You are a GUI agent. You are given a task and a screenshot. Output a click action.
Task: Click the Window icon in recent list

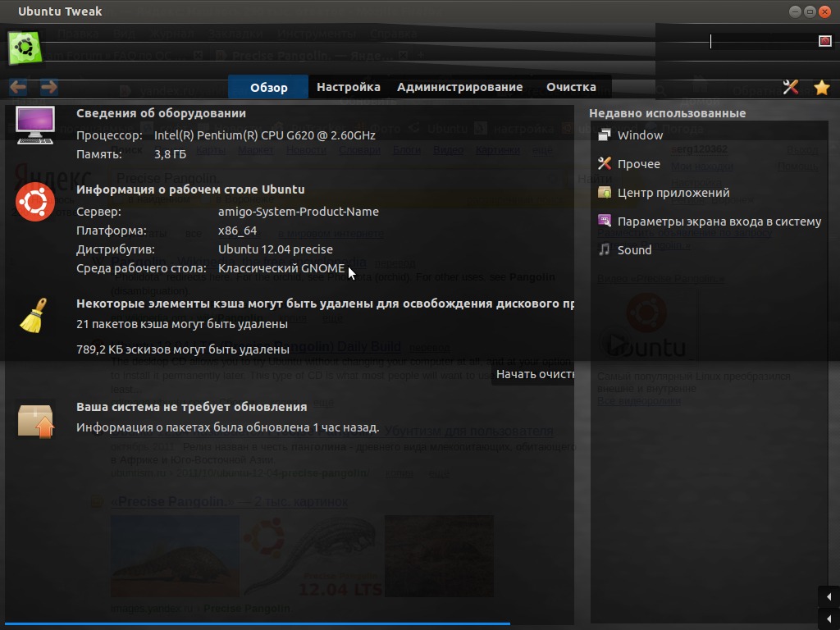click(605, 135)
